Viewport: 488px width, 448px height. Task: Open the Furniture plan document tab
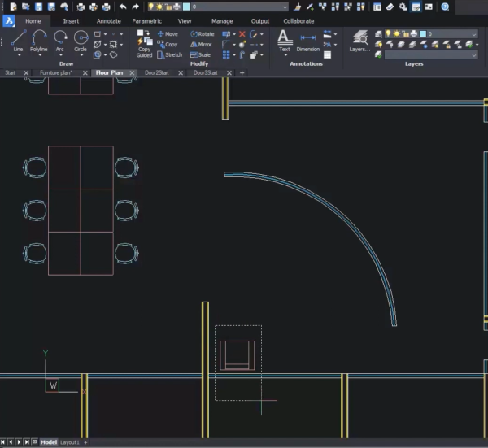click(x=55, y=72)
